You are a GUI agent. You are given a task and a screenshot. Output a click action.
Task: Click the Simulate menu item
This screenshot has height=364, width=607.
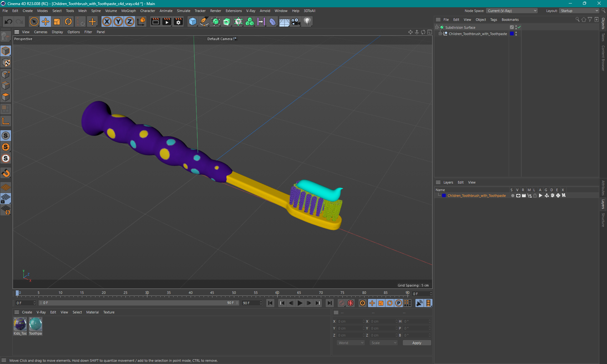[x=182, y=10]
